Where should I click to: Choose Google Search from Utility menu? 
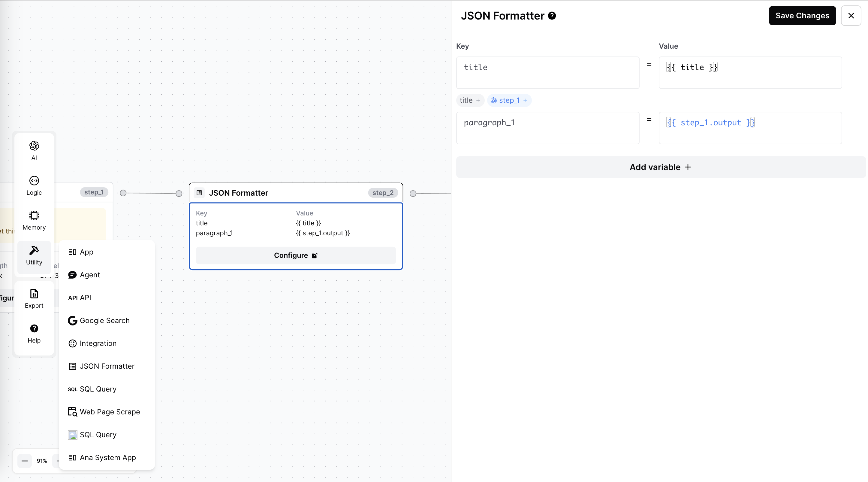[104, 320]
